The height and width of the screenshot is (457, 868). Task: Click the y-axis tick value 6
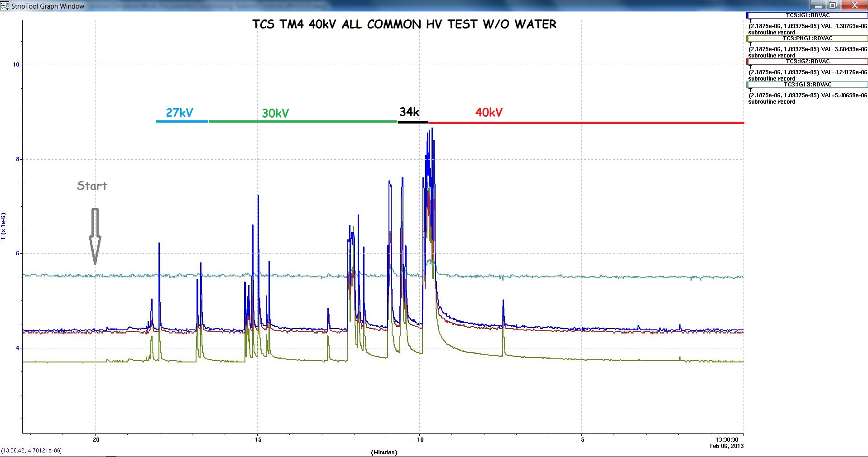coord(18,253)
